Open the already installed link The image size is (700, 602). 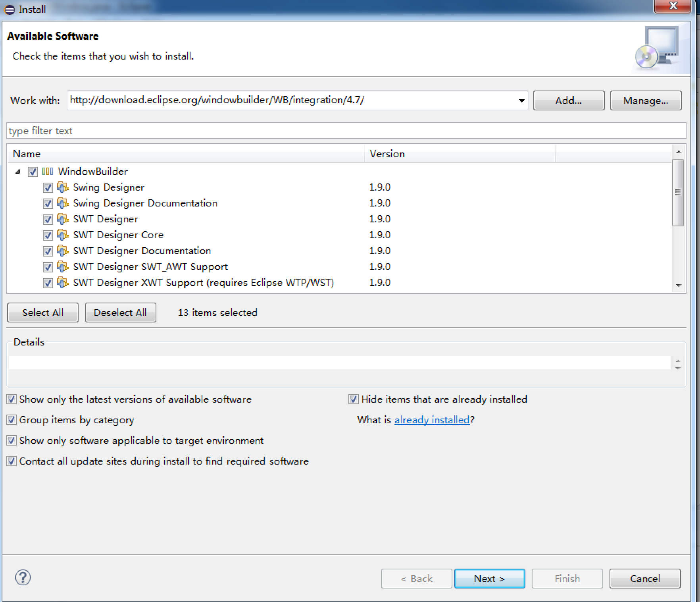[432, 420]
